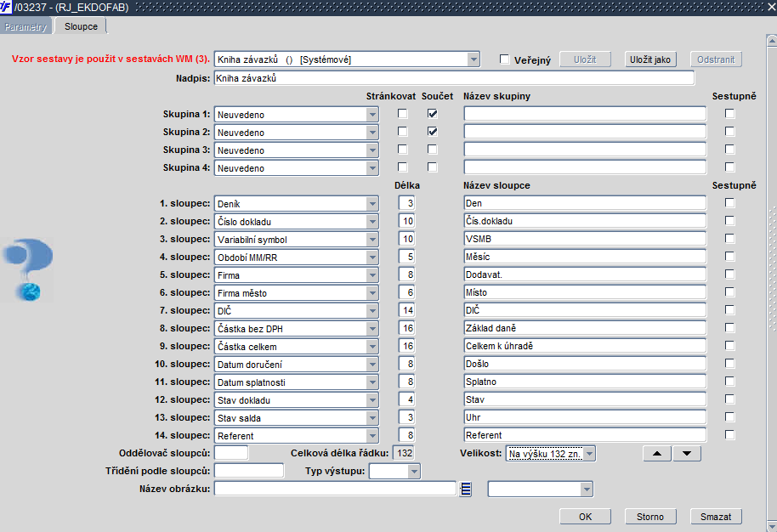The width and height of the screenshot is (777, 532).
Task: Check Sestupně for 1. sloupec
Action: [x=730, y=203]
